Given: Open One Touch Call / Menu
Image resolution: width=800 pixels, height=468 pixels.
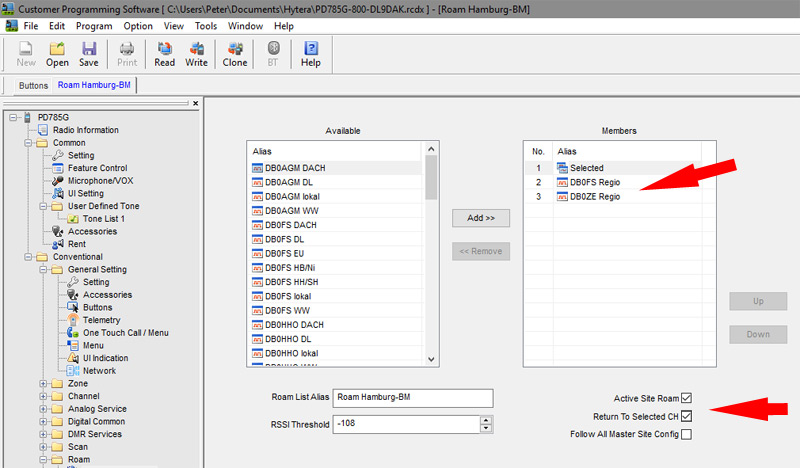Looking at the screenshot, I should point(126,333).
